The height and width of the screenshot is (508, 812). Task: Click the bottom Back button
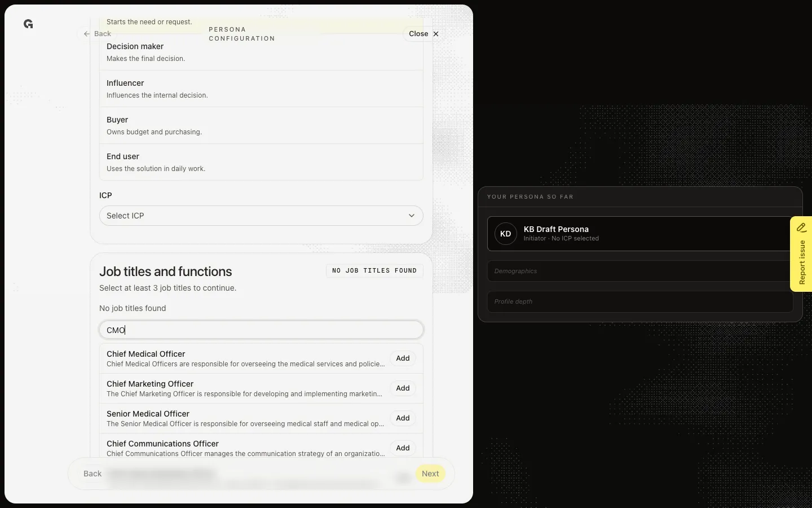click(92, 474)
